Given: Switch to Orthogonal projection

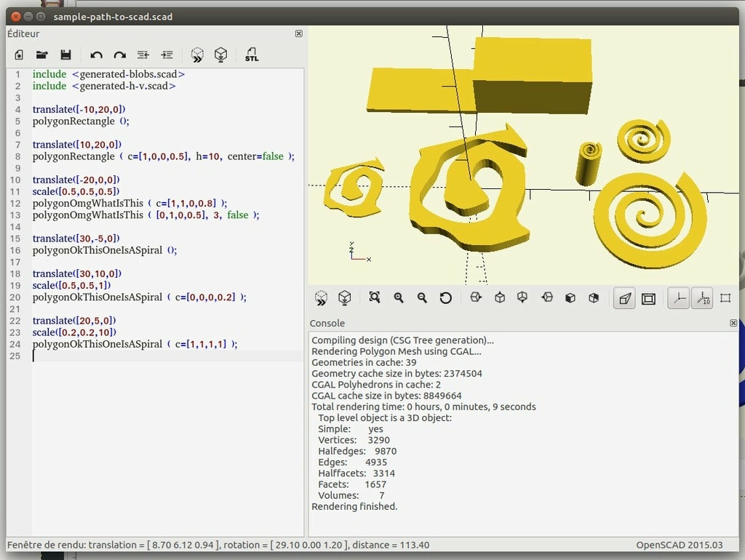Looking at the screenshot, I should click(648, 298).
